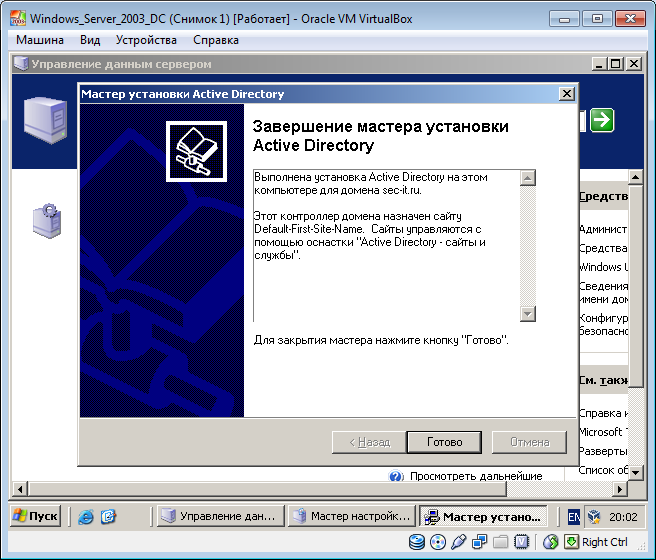Click the Right Ctrl host key label
This screenshot has width=656, height=560.
click(x=605, y=542)
